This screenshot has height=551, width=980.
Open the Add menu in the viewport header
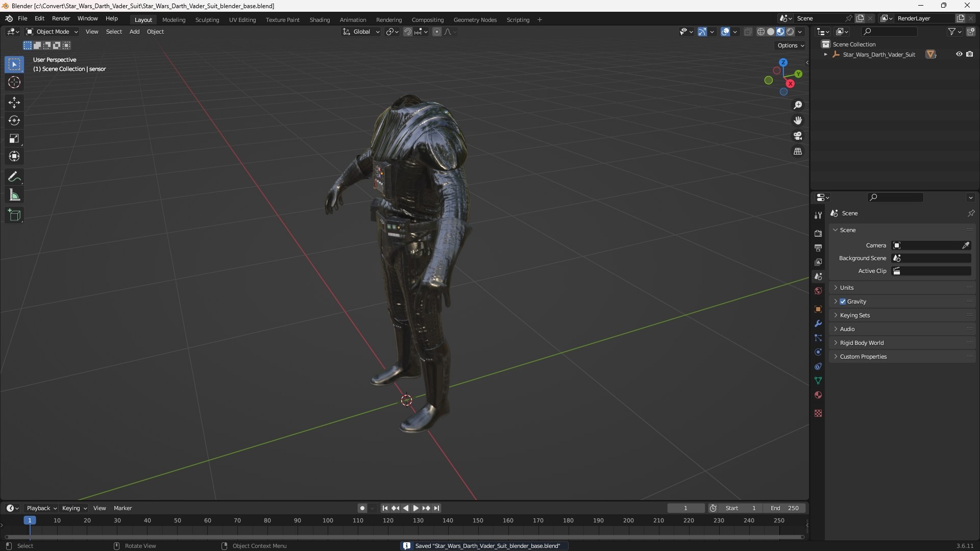[134, 32]
